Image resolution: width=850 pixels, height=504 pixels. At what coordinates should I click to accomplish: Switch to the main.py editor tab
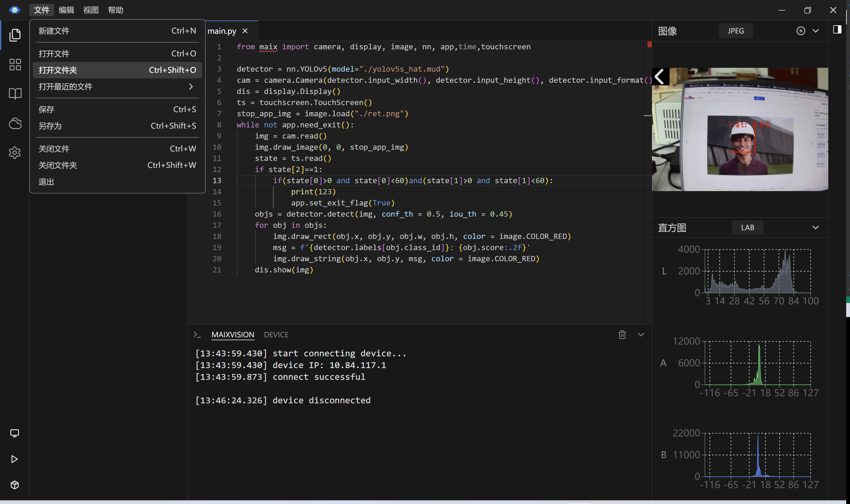click(x=222, y=31)
